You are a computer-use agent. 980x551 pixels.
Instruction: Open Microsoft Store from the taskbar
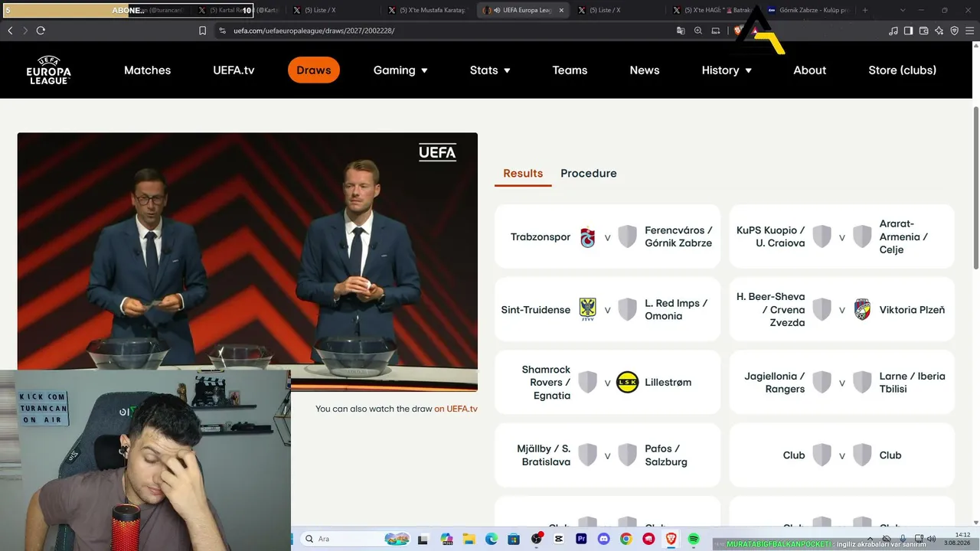click(514, 539)
